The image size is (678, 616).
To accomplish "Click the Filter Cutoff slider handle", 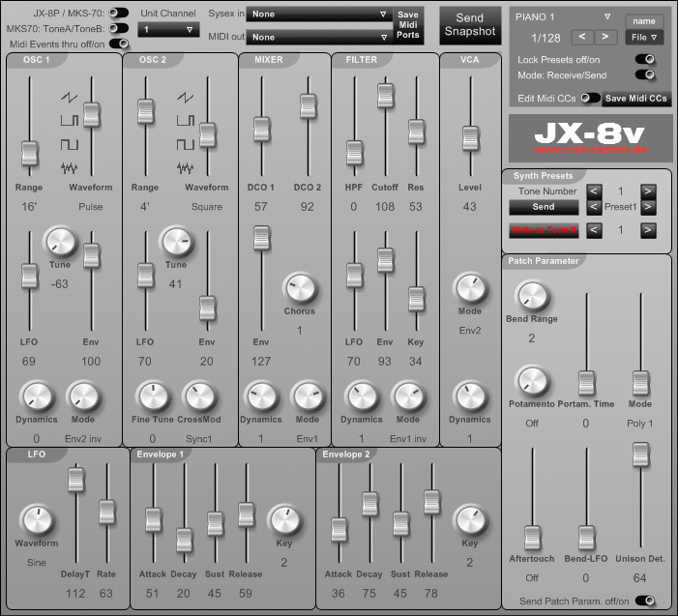I will pyautogui.click(x=385, y=96).
